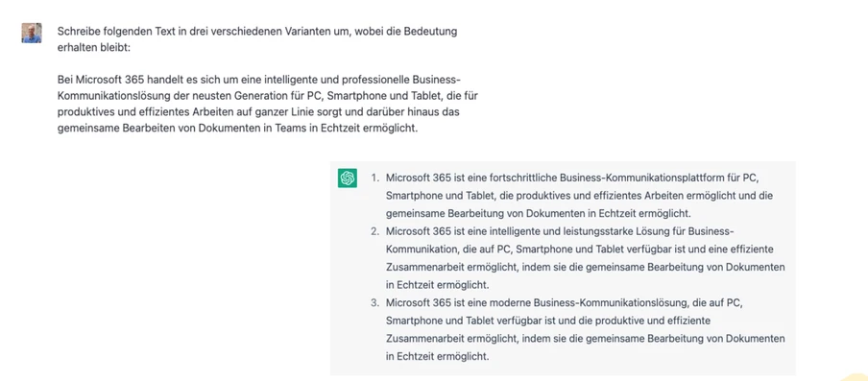
Task: Click the user profile avatar photo
Action: (x=32, y=34)
